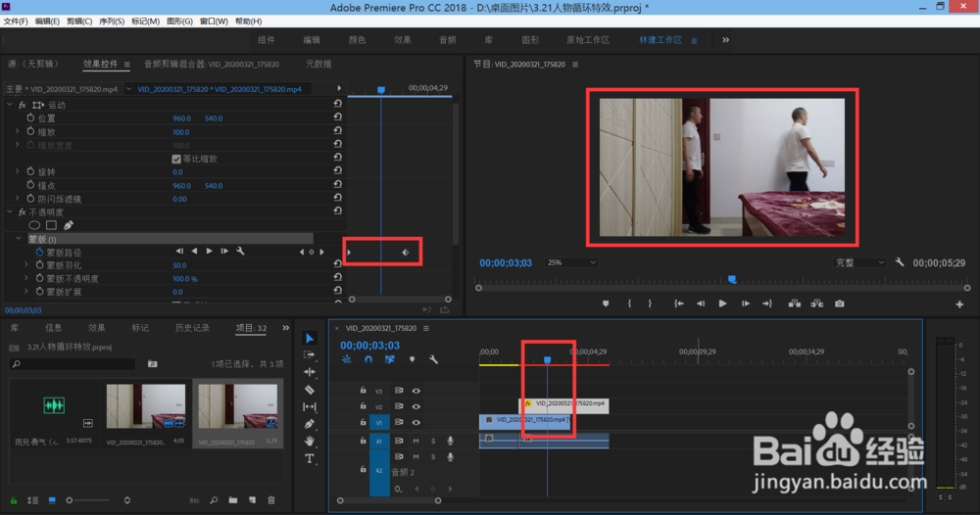Viewport: 980px width, 515px height.
Task: Select the Type tool
Action: pyautogui.click(x=310, y=459)
